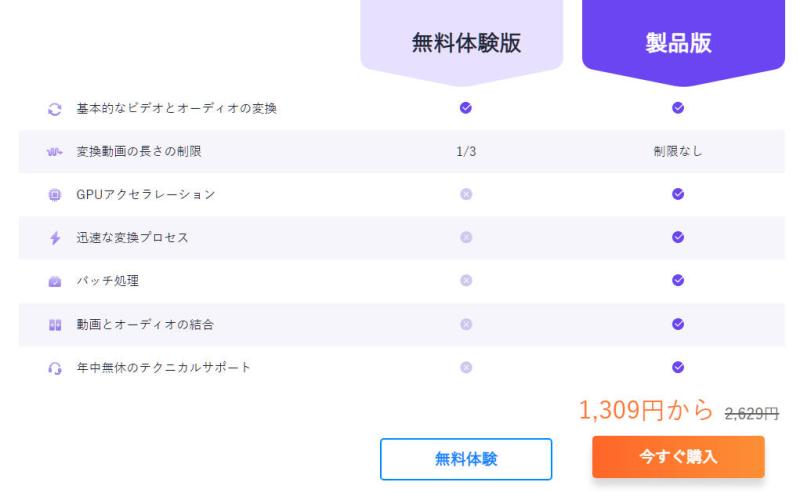Click the product version checkmark for batch processing
800x493 pixels.
click(x=678, y=280)
